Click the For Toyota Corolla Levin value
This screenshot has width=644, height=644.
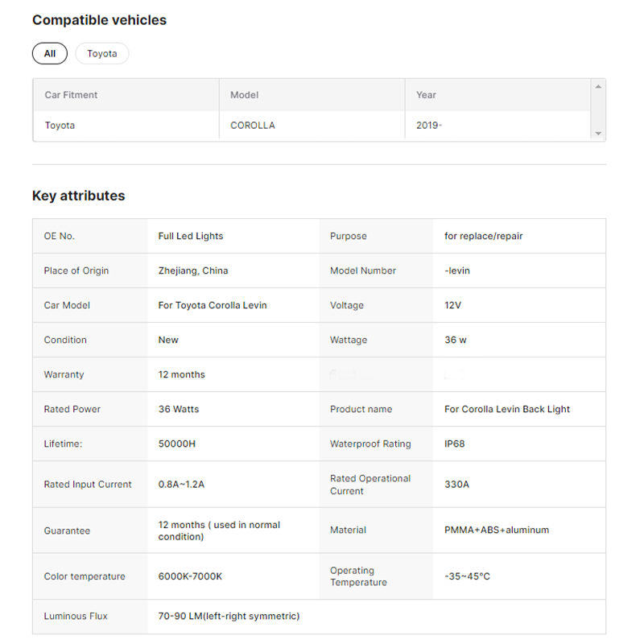click(x=213, y=305)
